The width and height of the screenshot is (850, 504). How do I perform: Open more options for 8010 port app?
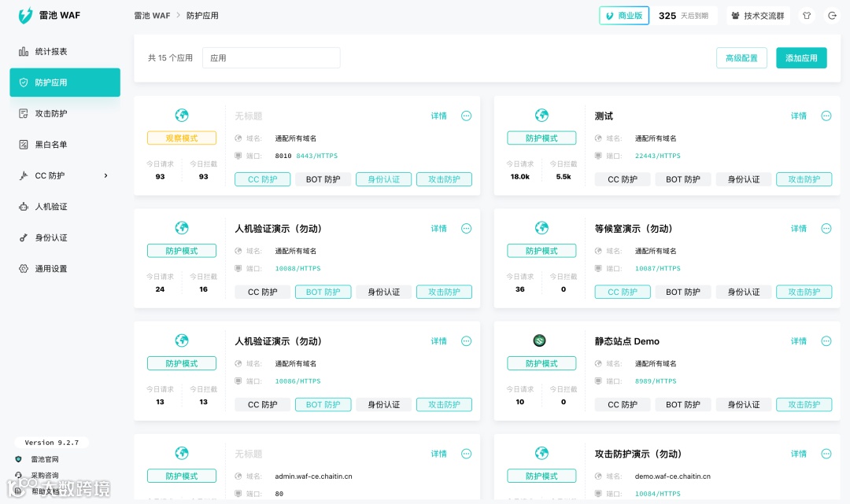(466, 116)
